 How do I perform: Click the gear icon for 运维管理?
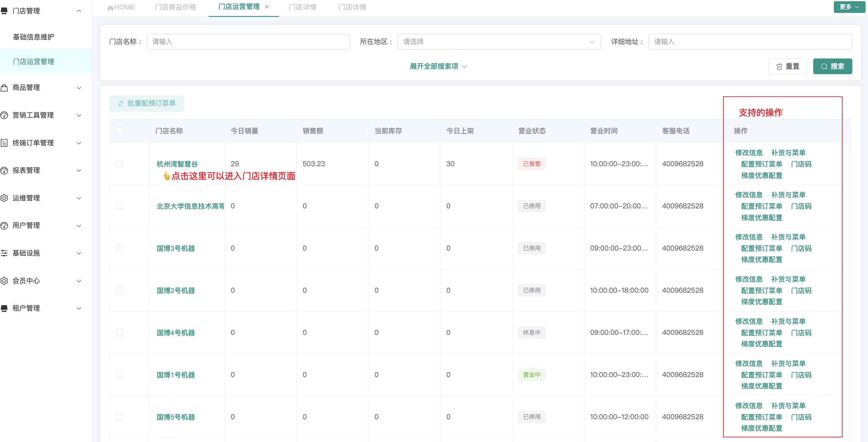(x=4, y=198)
